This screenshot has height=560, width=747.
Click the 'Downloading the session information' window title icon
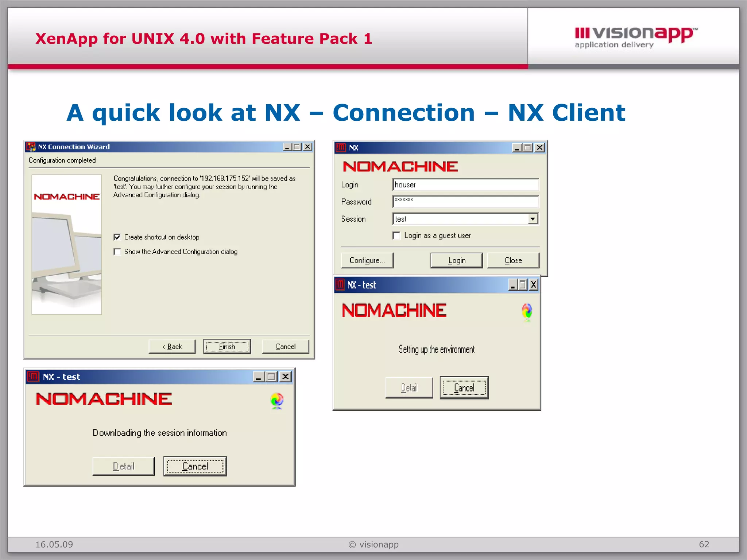click(33, 377)
